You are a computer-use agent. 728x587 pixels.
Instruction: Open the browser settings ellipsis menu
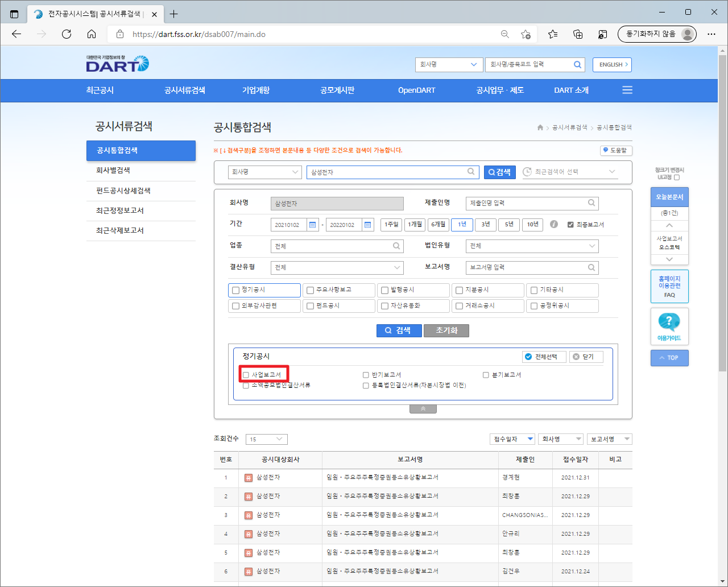[712, 34]
